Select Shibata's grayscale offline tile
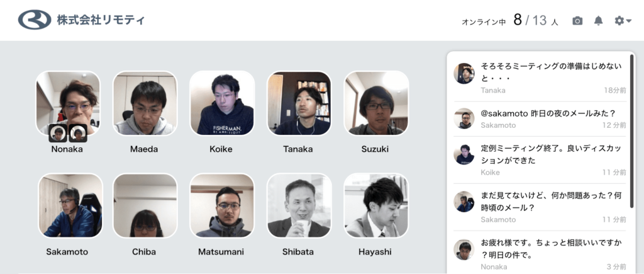644x274 pixels. [299, 205]
